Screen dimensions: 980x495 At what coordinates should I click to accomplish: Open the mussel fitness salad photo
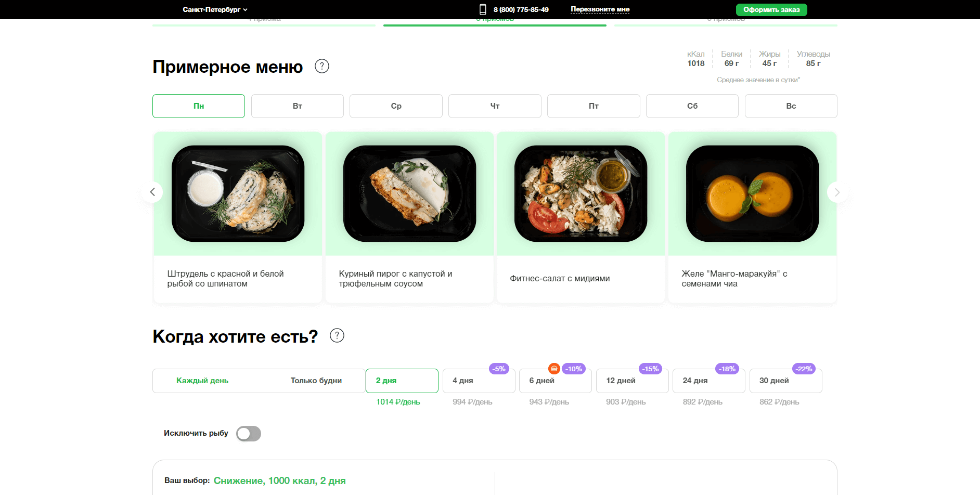[x=581, y=193]
